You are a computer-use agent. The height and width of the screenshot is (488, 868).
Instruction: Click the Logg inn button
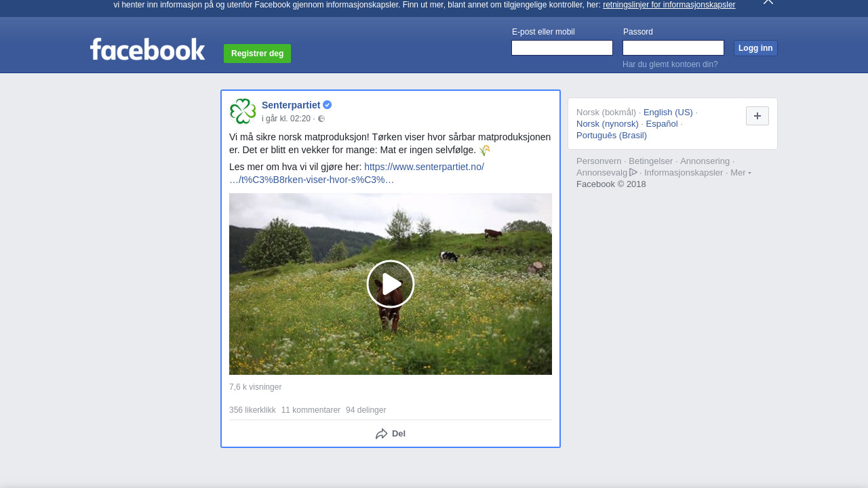click(755, 48)
